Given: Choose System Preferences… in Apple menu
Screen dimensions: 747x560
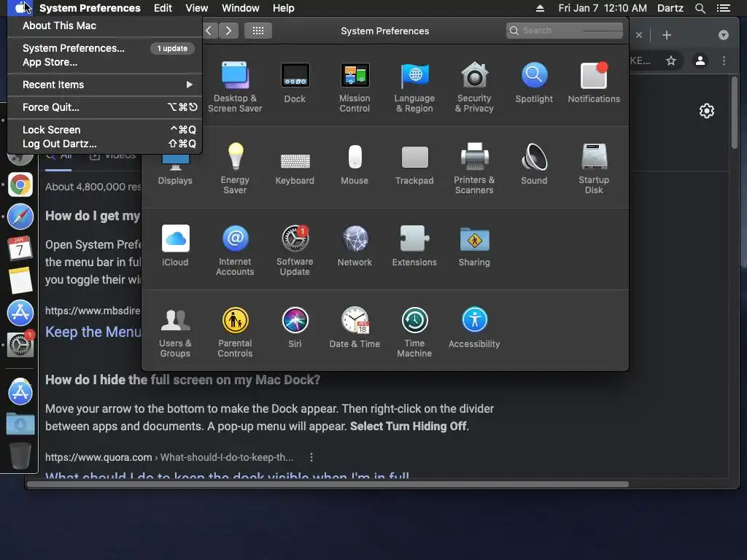Looking at the screenshot, I should 105,48.
